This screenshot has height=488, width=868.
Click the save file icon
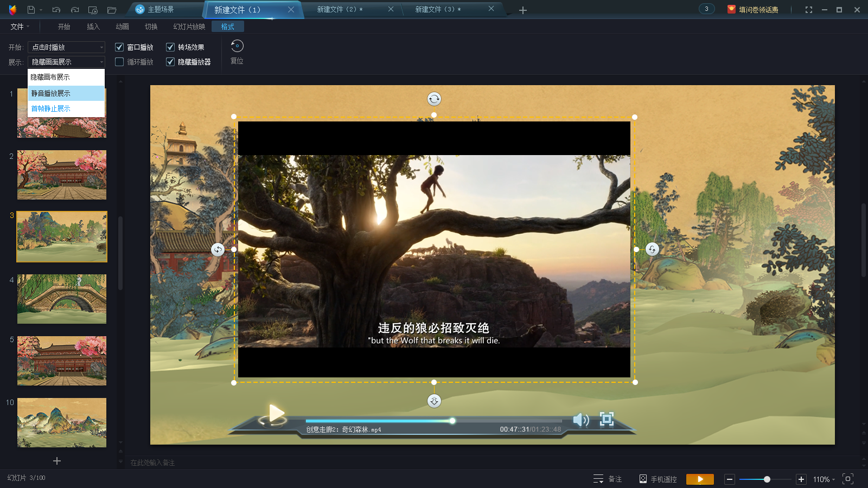click(x=31, y=10)
